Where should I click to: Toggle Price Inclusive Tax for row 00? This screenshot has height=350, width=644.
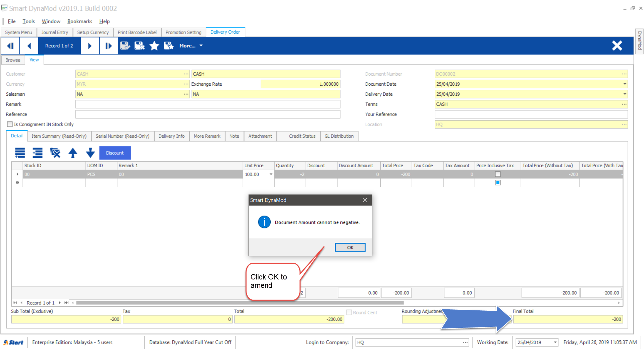click(498, 174)
